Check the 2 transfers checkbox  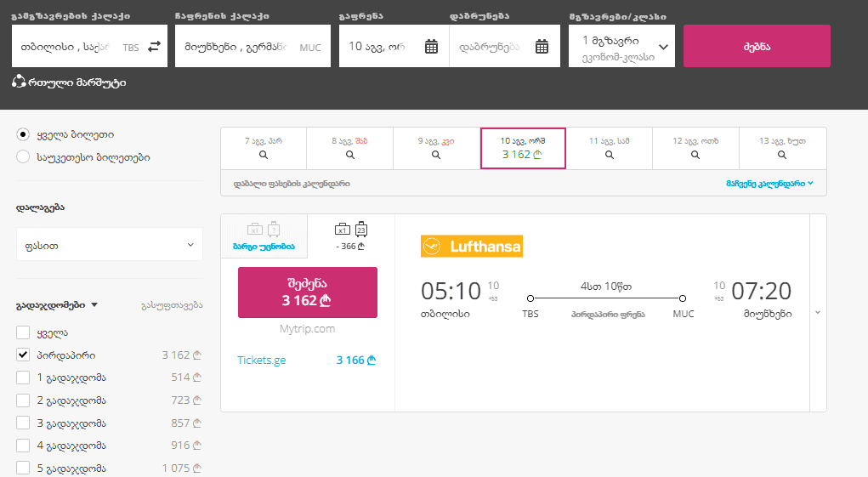pyautogui.click(x=23, y=400)
